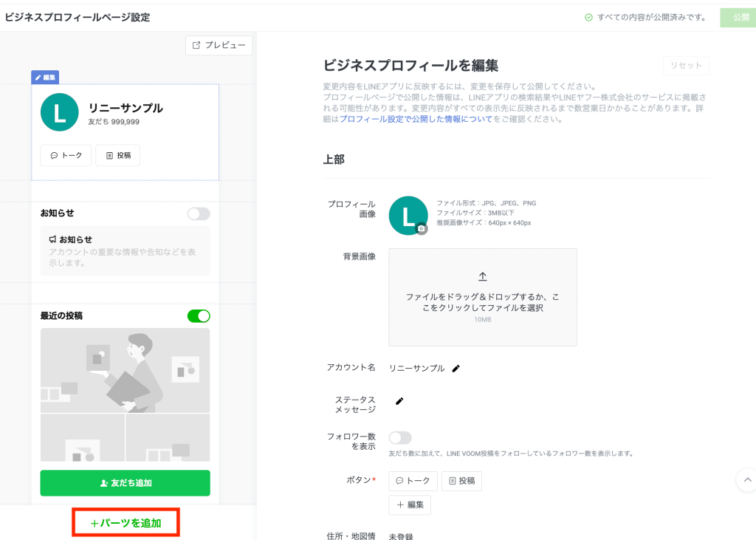Click the upload arrow in the 背景画像 area
This screenshot has width=756, height=540.
pos(482,276)
